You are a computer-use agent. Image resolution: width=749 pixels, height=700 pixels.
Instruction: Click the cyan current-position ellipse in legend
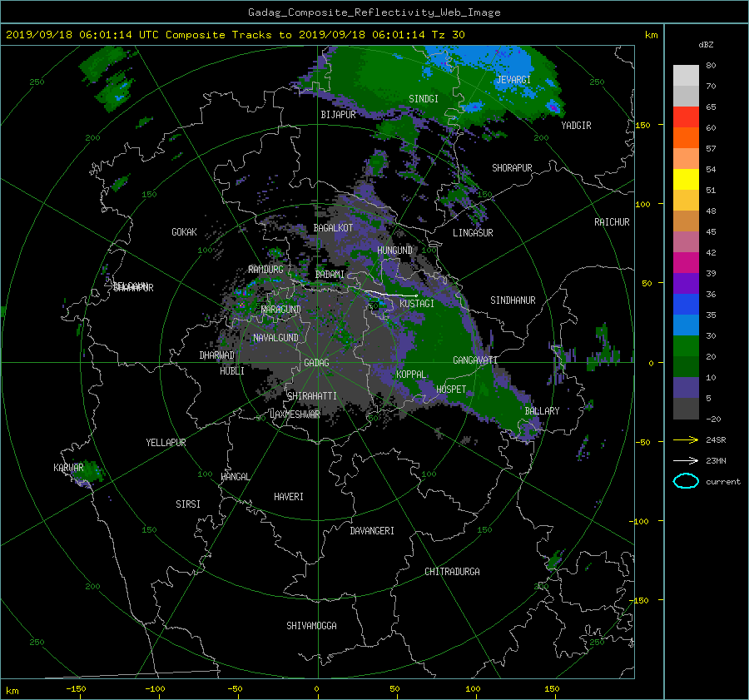coord(686,481)
